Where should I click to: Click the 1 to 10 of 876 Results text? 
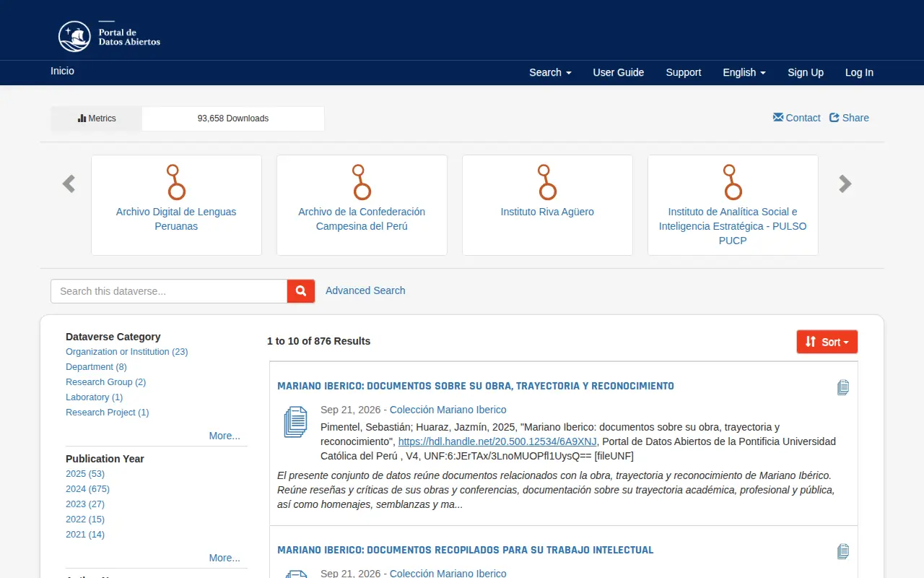[x=318, y=341]
